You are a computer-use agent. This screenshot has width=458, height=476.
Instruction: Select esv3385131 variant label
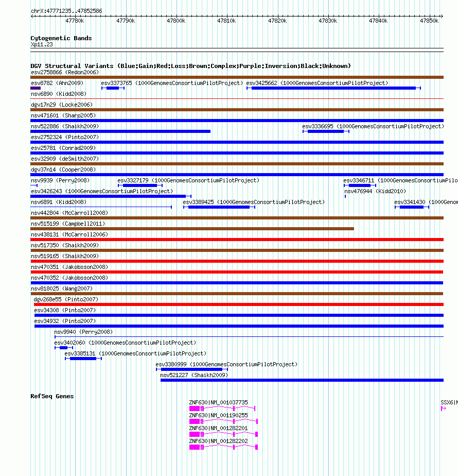click(x=135, y=354)
